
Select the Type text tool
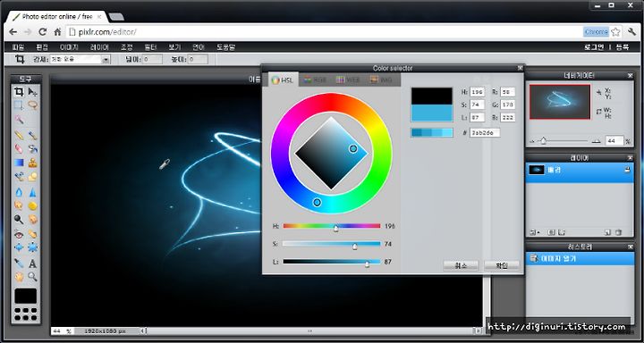coord(33,264)
